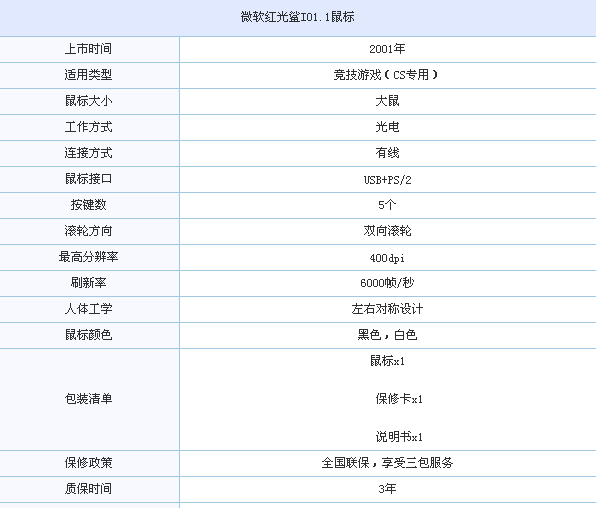This screenshot has height=508, width=596.
Task: Click 全国联保，享受三包服务 warranty text
Action: click(x=387, y=463)
